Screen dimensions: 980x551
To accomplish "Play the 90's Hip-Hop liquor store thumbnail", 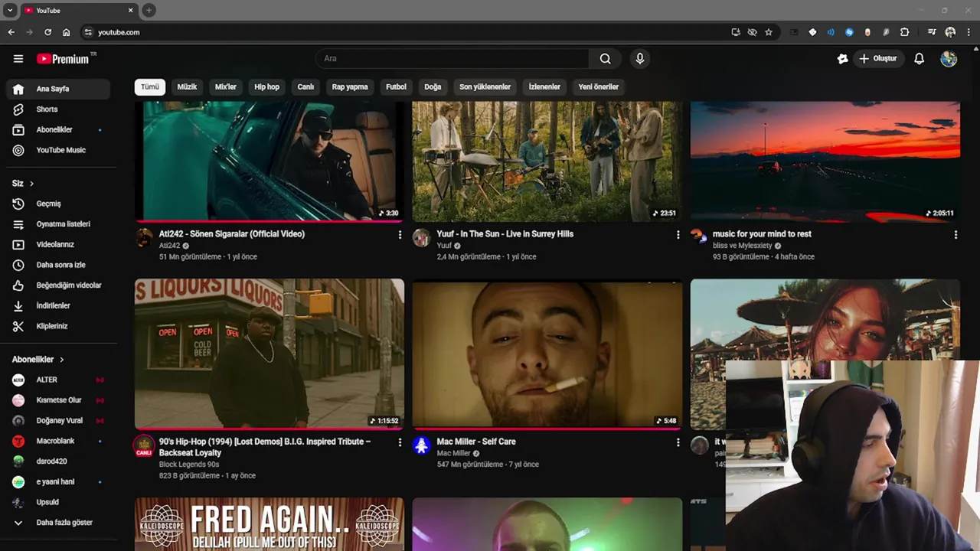I will 269,354.
